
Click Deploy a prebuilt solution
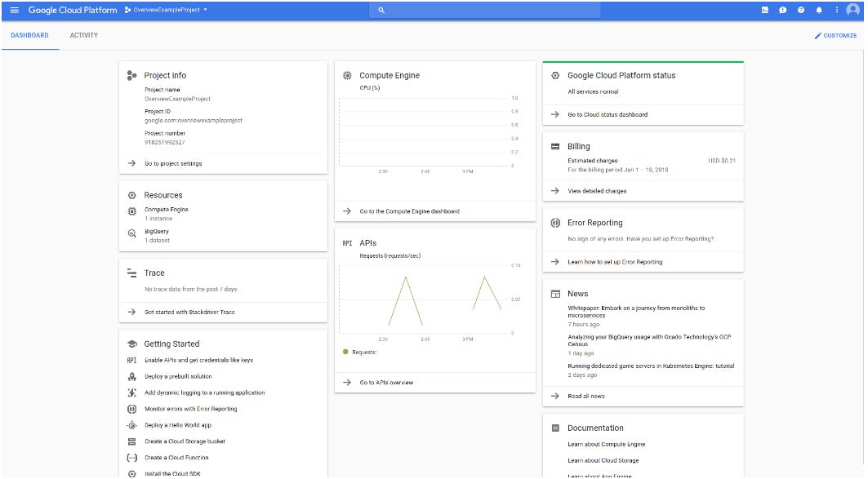click(178, 377)
